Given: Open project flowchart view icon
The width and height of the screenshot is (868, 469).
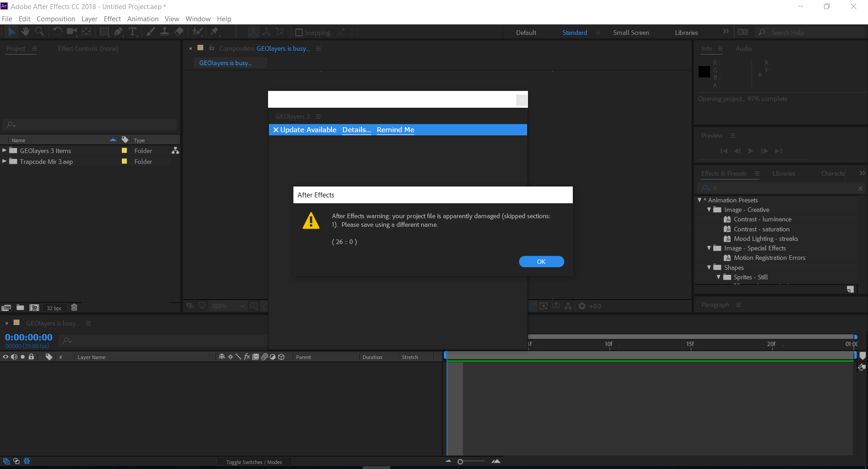Looking at the screenshot, I should click(175, 151).
